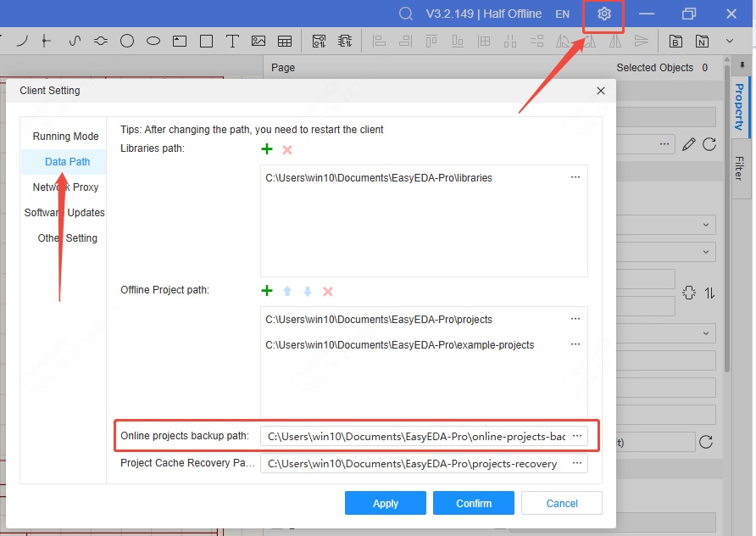Open settings via the gear icon
The width and height of the screenshot is (756, 536).
click(603, 14)
